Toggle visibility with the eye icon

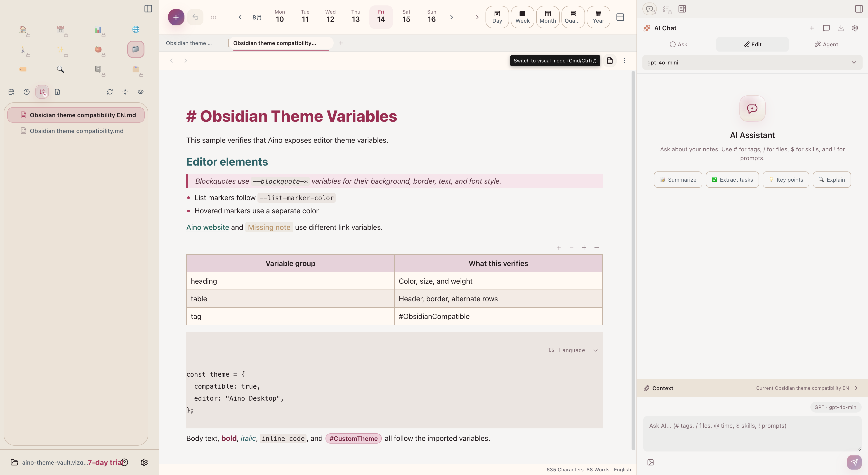point(141,92)
